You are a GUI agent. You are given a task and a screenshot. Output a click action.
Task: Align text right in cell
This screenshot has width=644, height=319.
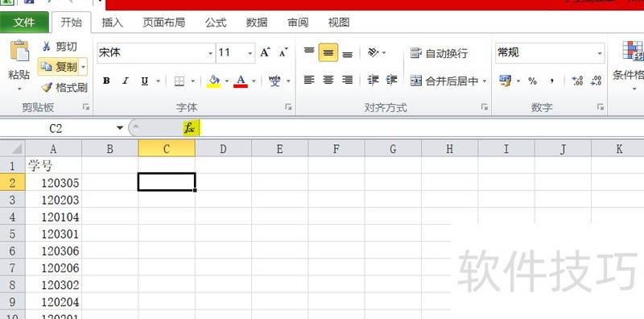pyautogui.click(x=348, y=80)
